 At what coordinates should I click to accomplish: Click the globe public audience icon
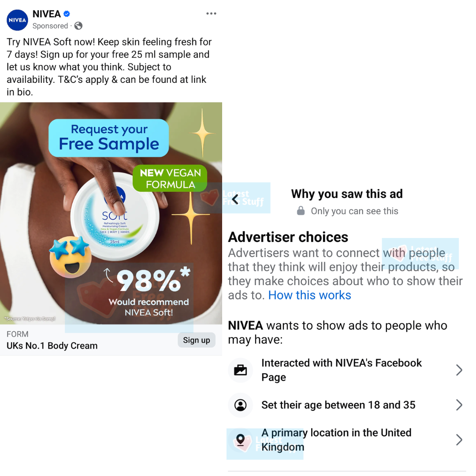pos(78,26)
